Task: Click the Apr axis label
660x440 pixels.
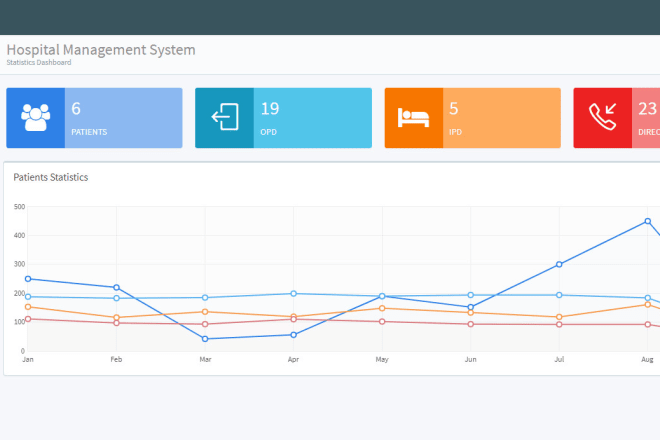Action: pos(294,359)
